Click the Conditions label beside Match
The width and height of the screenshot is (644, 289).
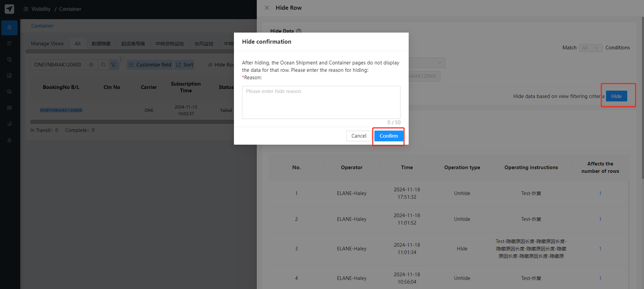tap(618, 48)
